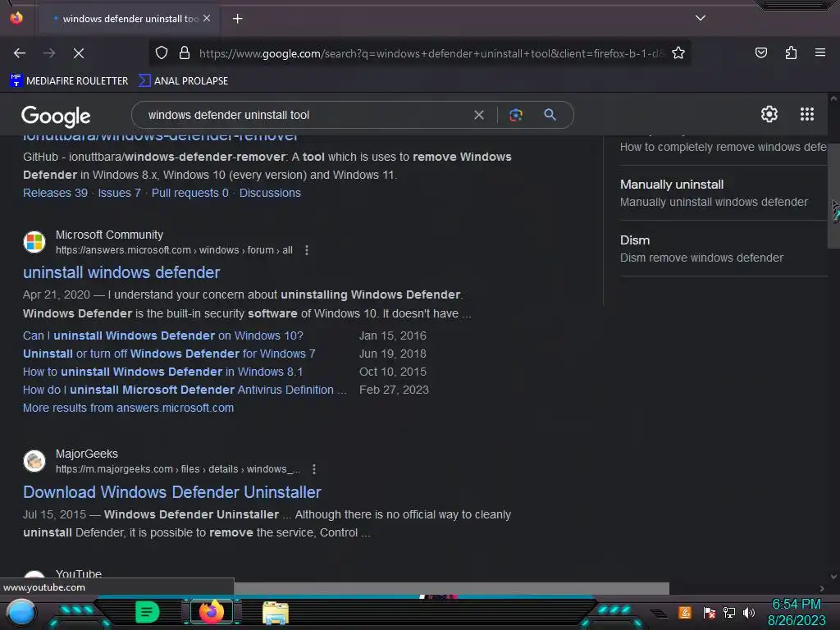Clear the Google search box

(479, 115)
